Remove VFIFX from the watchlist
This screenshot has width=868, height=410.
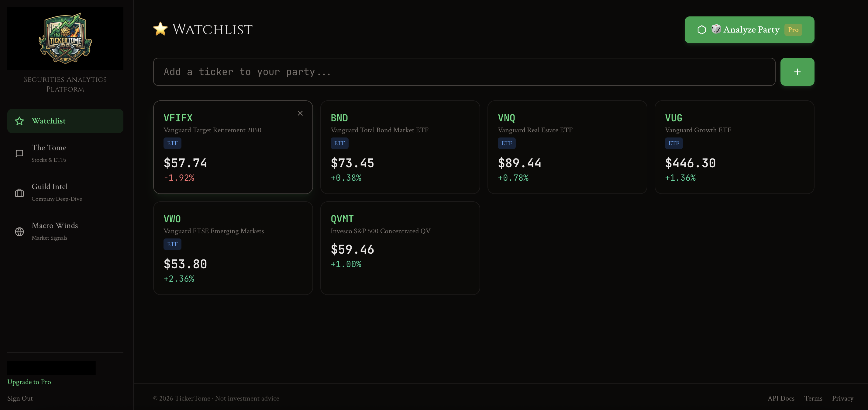pos(300,113)
